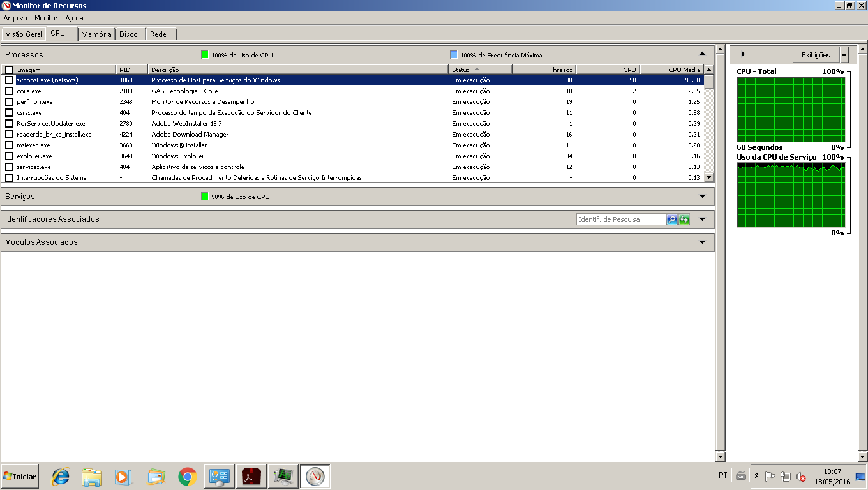Screen dimensions: 868x490
Task: Switch to the Disco tab
Action: click(128, 34)
